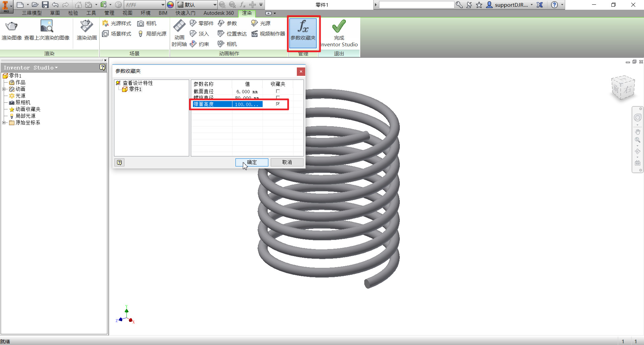Click the 渲染动画 render animation icon

click(x=87, y=30)
